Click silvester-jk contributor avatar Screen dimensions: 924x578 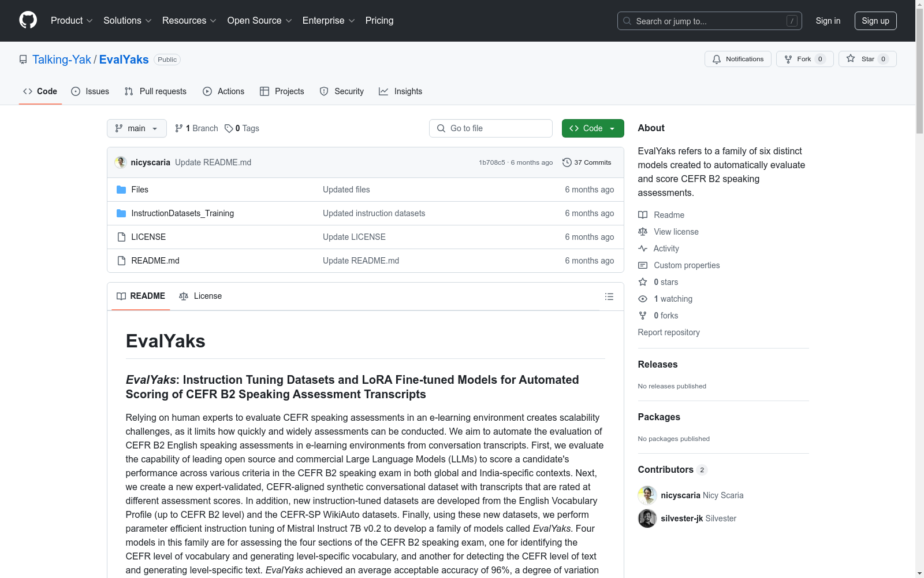pyautogui.click(x=647, y=518)
